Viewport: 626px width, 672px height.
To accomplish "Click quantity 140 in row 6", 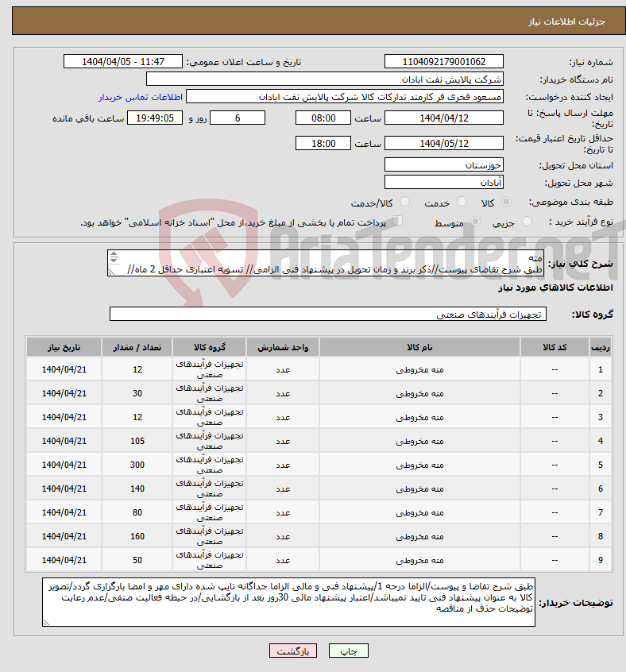I will pos(137,489).
